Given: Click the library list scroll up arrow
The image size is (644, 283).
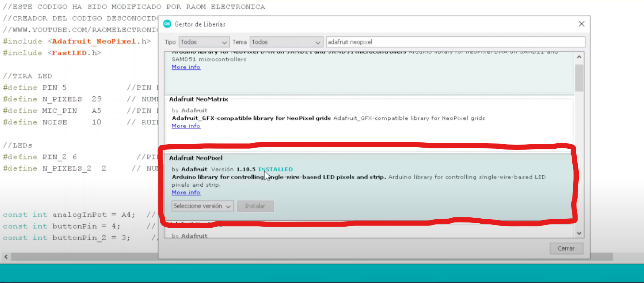Looking at the screenshot, I should [x=579, y=57].
